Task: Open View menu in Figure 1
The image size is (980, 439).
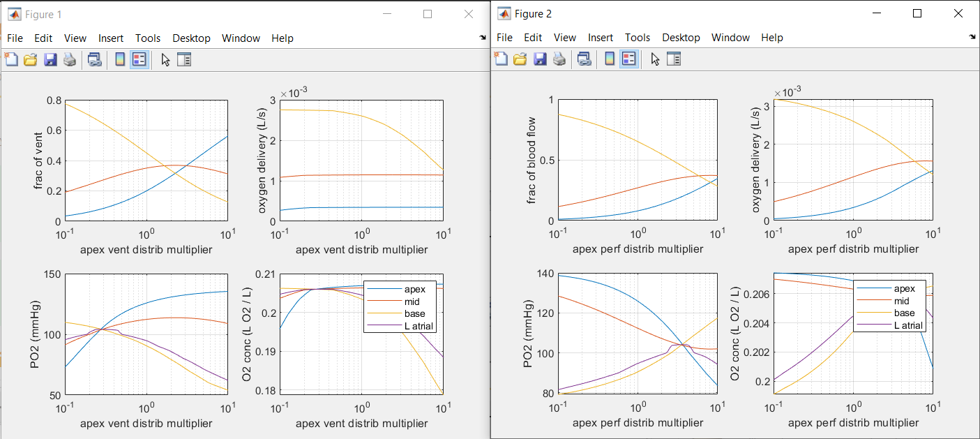Action: (75, 38)
